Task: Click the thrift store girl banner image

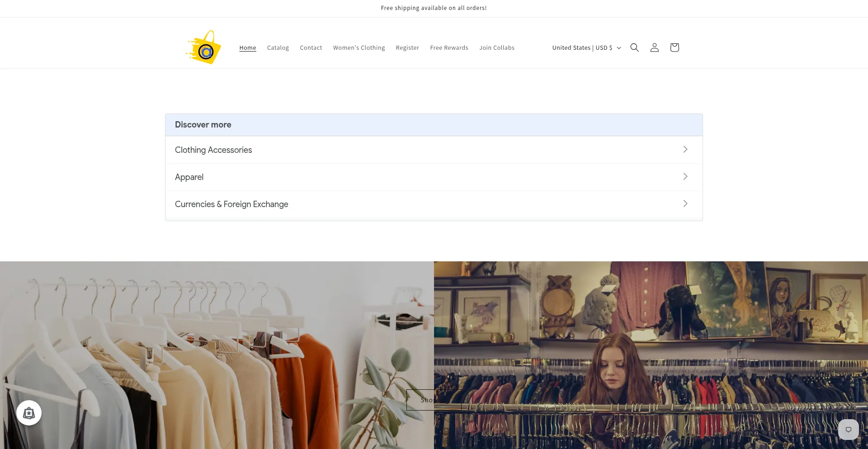Action: click(x=651, y=355)
